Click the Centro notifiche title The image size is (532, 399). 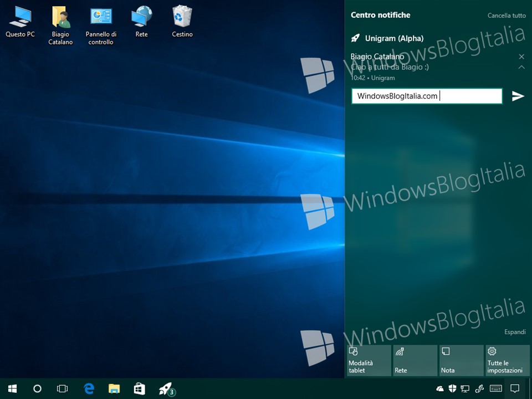(380, 15)
